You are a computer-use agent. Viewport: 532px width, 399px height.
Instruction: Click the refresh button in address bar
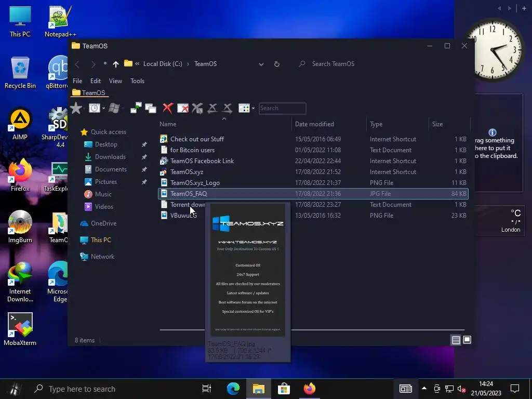(x=277, y=64)
